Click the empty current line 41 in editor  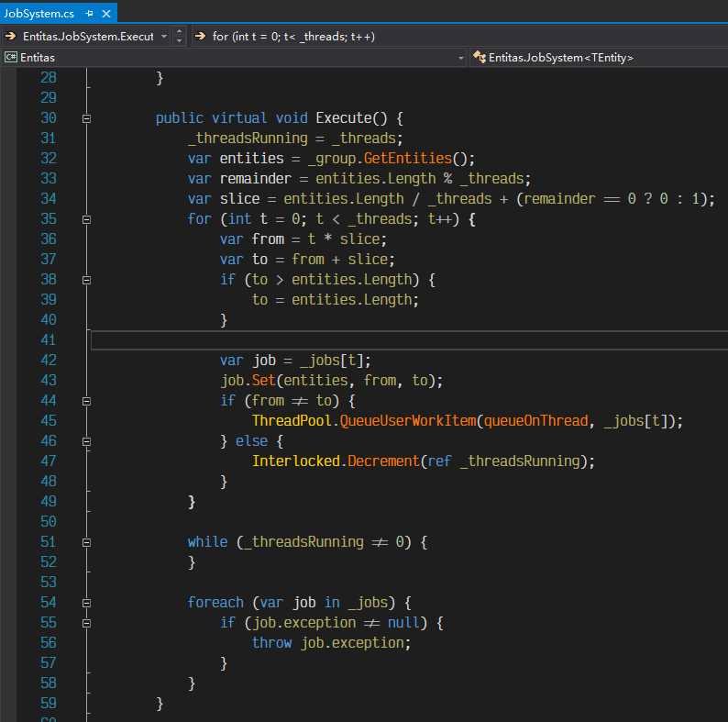click(410, 340)
